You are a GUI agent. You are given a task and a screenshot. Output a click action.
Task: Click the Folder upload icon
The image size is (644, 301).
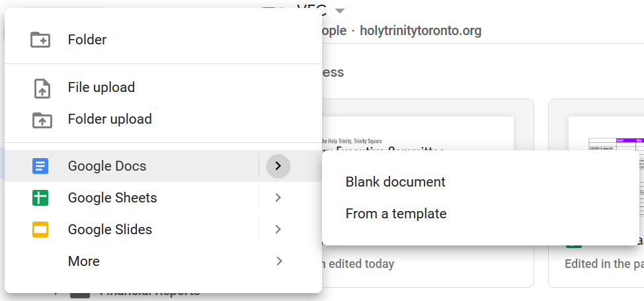tap(42, 120)
